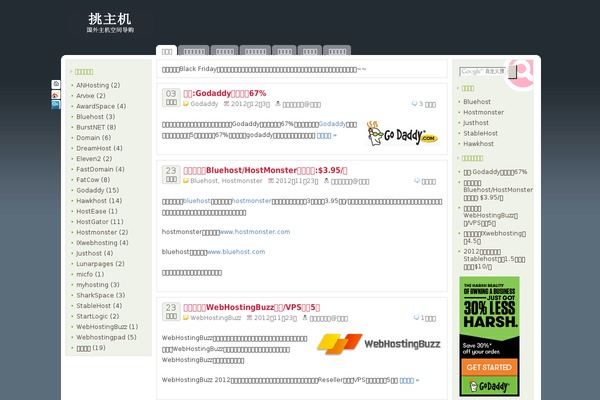Click the Get Started button in GoDaddy ad
600x400 pixels.
(x=489, y=367)
